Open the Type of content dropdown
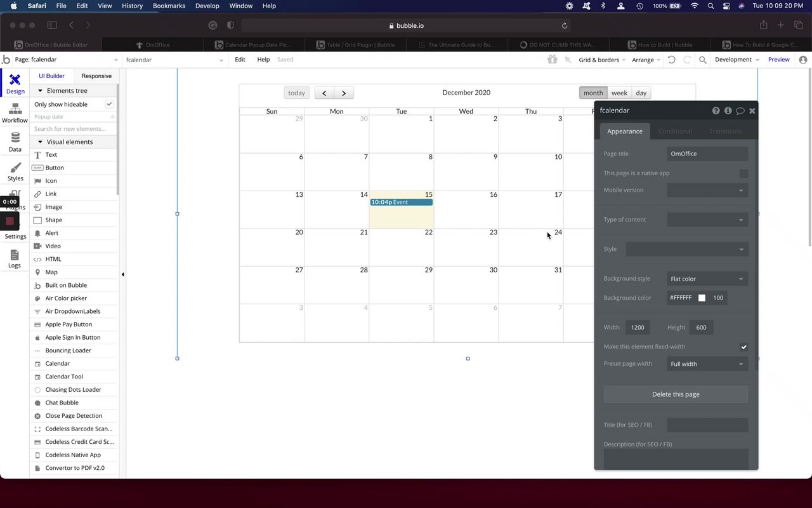The width and height of the screenshot is (812, 508). tap(707, 220)
